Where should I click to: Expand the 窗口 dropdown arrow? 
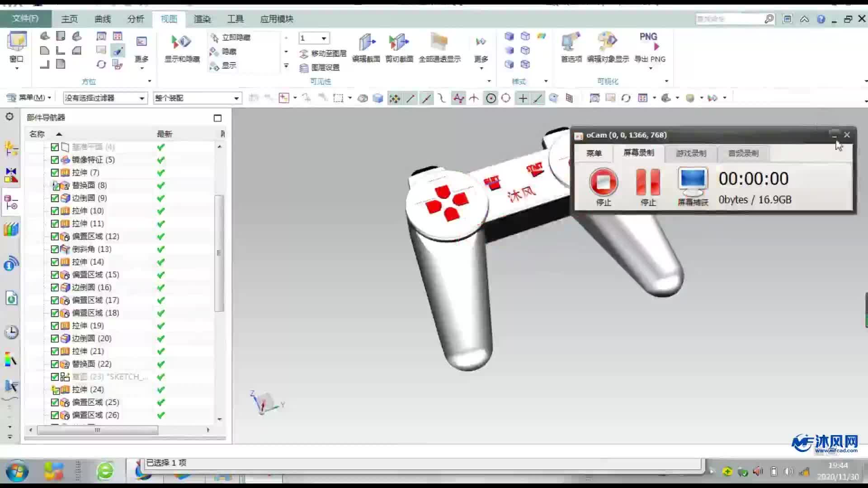click(17, 68)
